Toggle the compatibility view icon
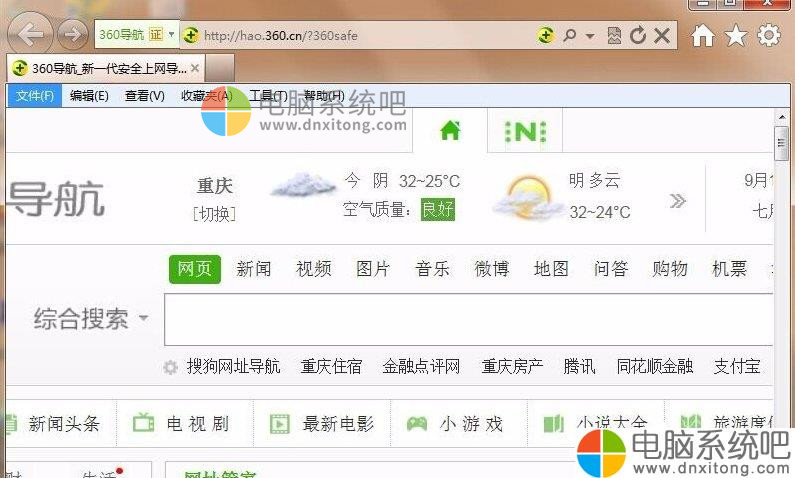Image resolution: width=795 pixels, height=478 pixels. point(614,35)
